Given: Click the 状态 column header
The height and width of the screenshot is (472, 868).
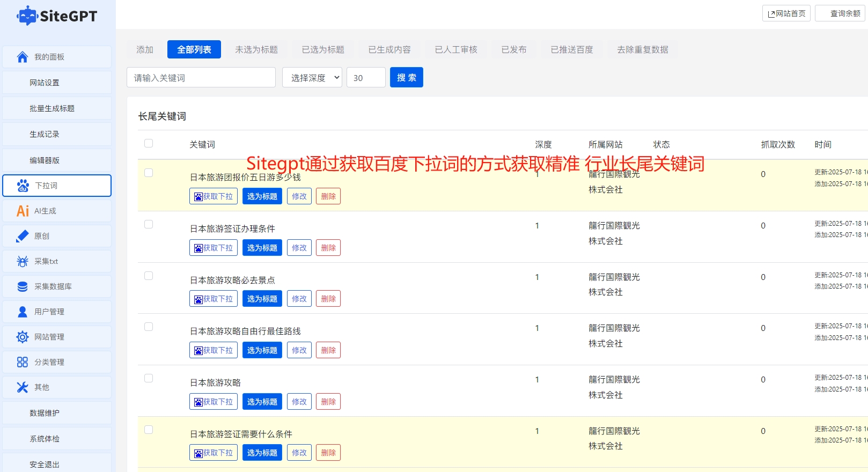Looking at the screenshot, I should point(661,144).
